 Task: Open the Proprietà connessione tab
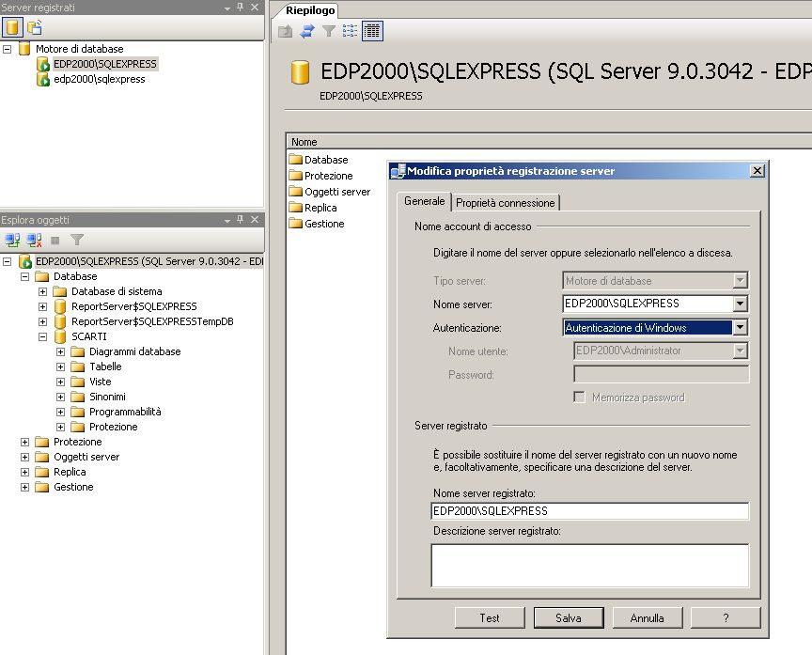click(505, 203)
